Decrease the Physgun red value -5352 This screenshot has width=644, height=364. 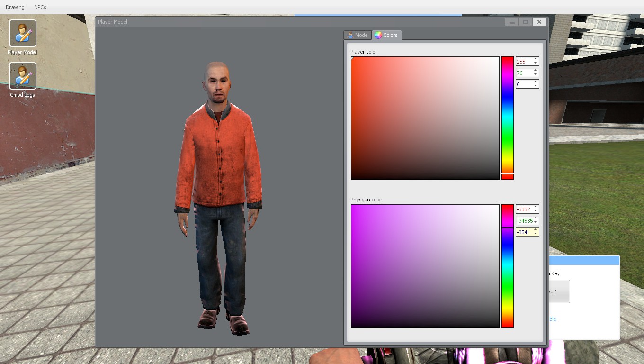point(536,211)
